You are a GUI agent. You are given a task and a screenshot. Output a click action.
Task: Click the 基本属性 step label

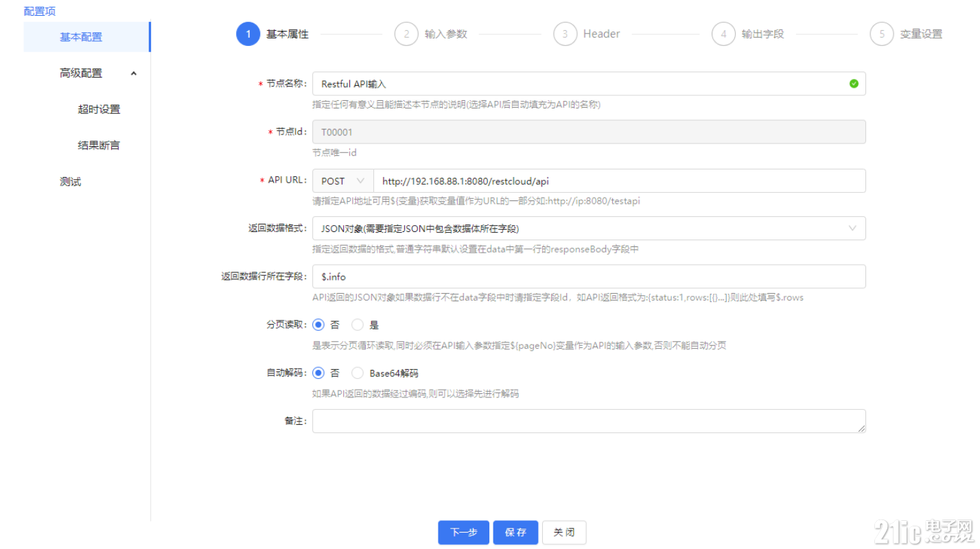[288, 34]
